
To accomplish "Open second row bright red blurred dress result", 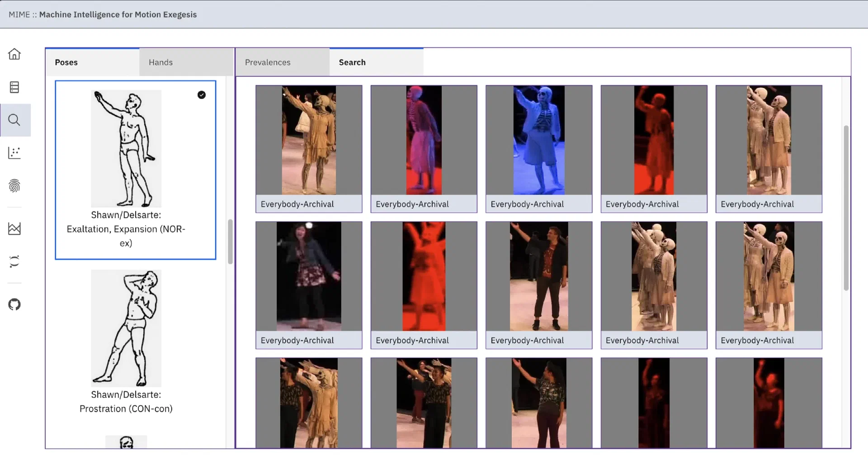I will coord(424,285).
